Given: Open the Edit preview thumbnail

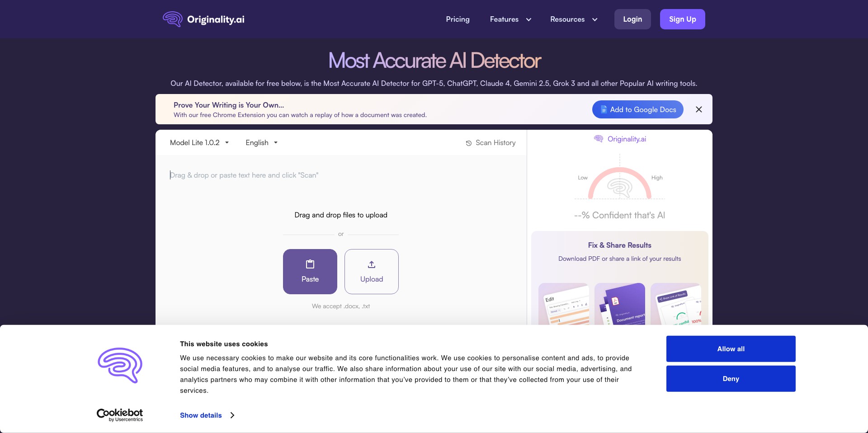Looking at the screenshot, I should tap(564, 304).
